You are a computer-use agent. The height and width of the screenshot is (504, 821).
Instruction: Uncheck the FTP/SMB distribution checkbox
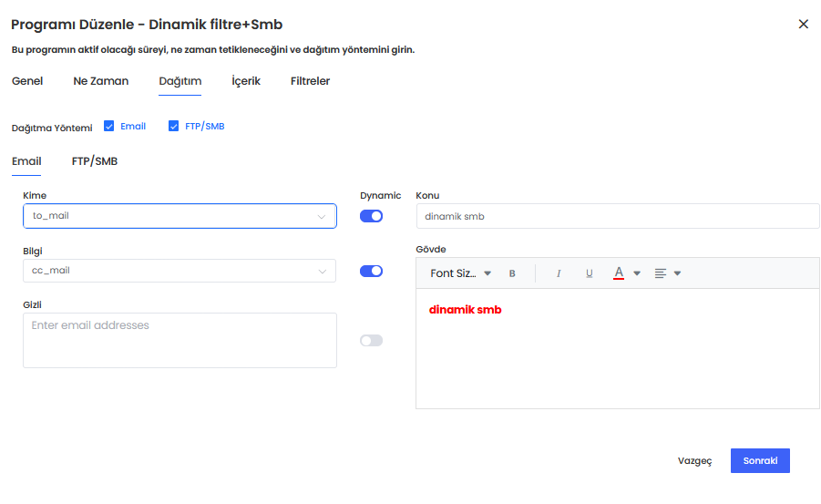[174, 127]
